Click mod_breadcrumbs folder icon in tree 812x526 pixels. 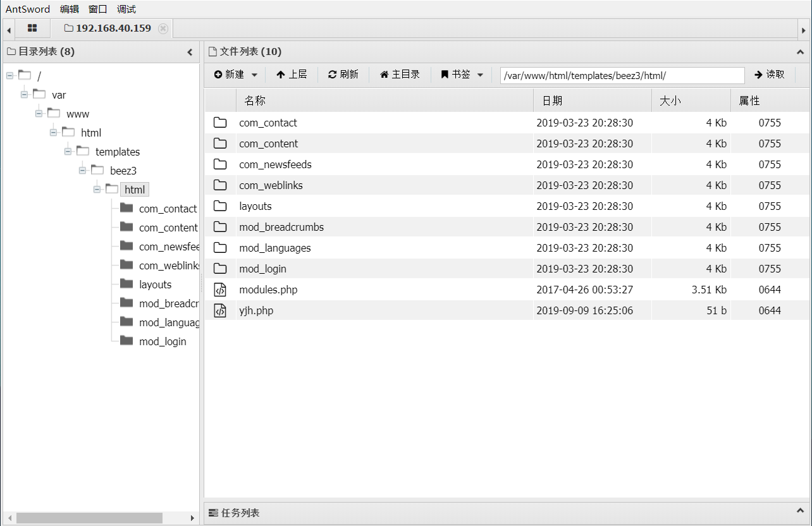point(126,302)
